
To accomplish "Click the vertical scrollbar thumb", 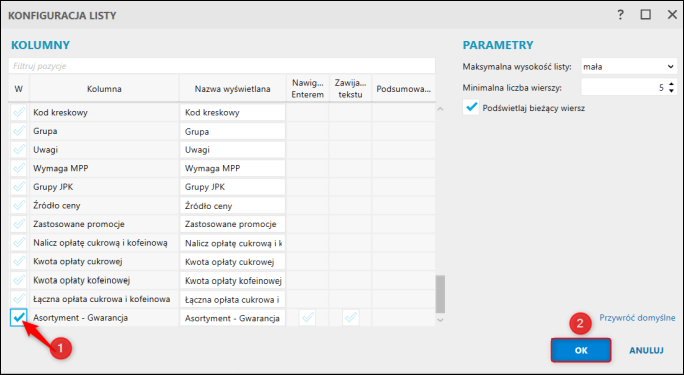I will [x=440, y=294].
